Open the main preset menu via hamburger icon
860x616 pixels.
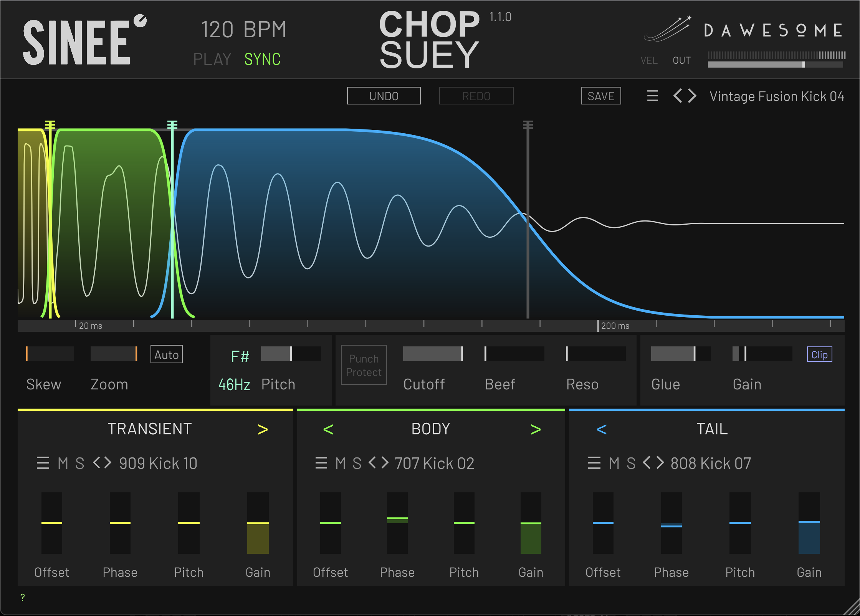pos(653,96)
